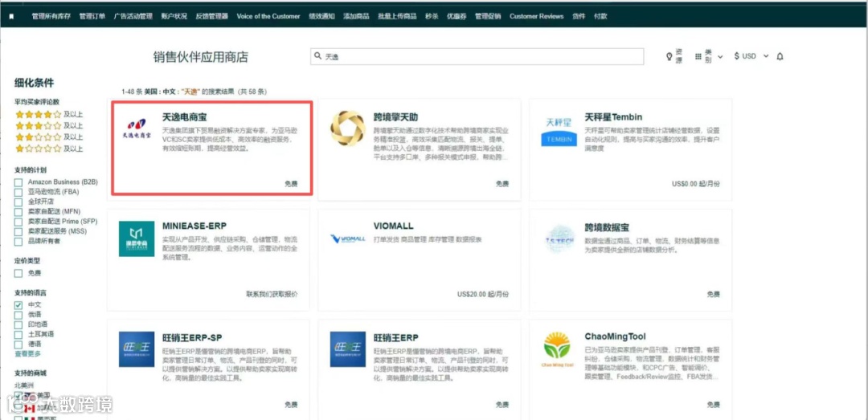
Task: Open 管理订单 menu
Action: (x=92, y=17)
